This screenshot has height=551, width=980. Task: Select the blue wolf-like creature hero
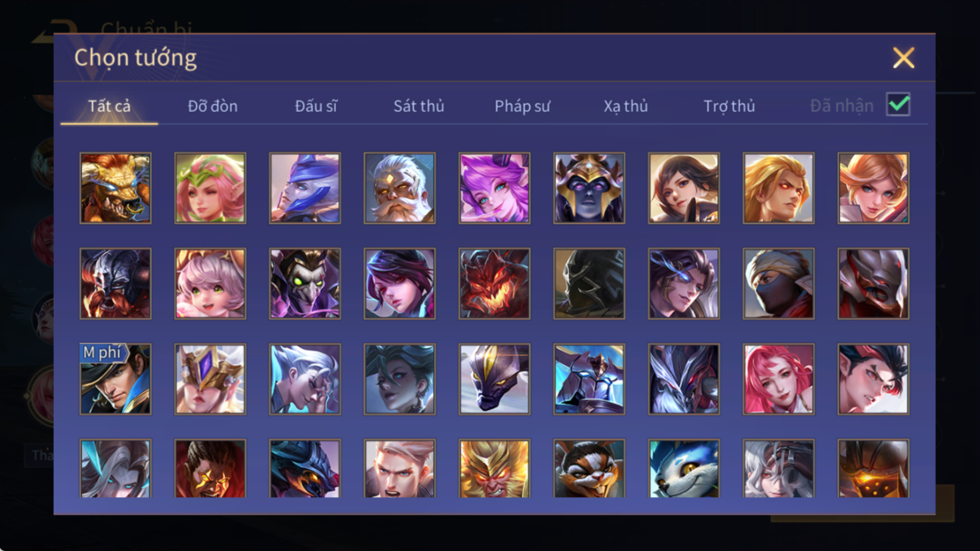coord(684,468)
